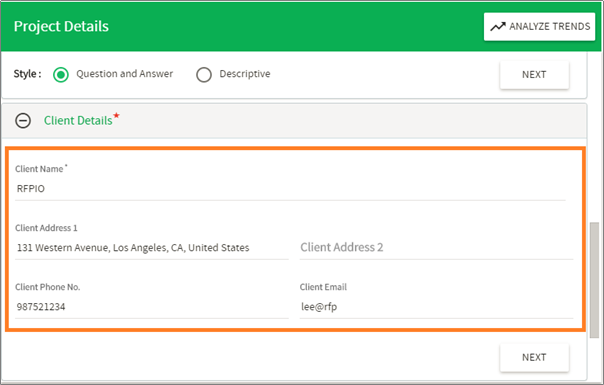Click the empty Client Address 2 field

tap(436, 248)
